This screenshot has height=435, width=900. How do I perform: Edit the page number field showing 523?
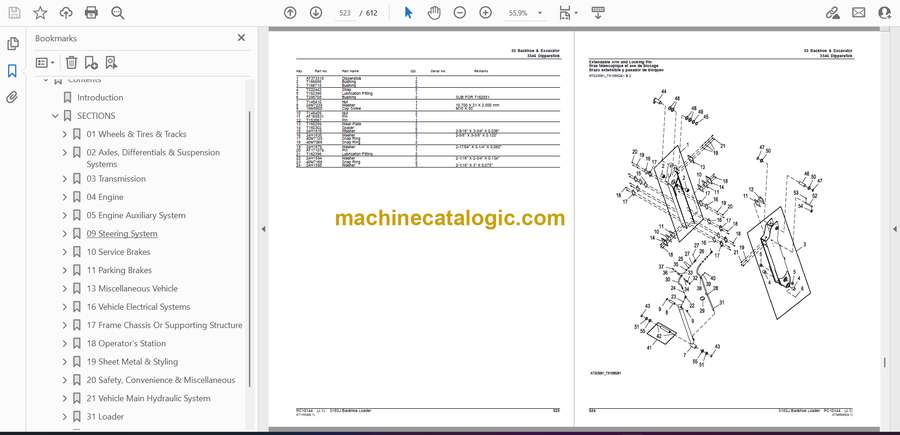coord(345,13)
